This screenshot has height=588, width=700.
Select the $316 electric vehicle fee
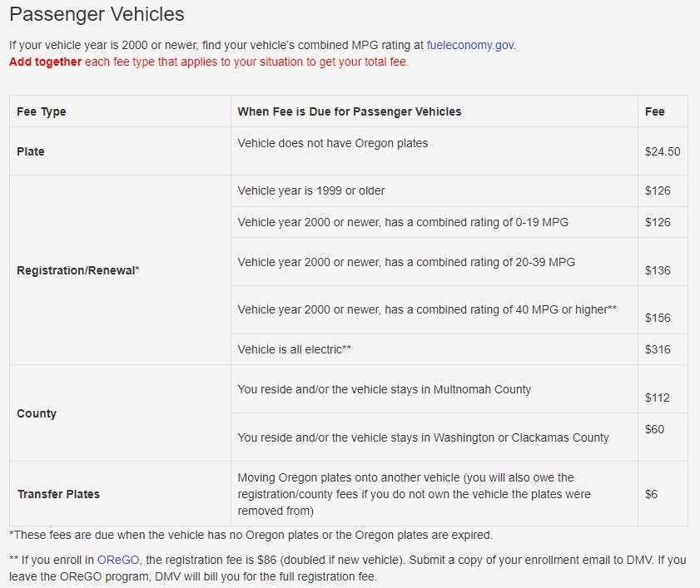pyautogui.click(x=658, y=349)
